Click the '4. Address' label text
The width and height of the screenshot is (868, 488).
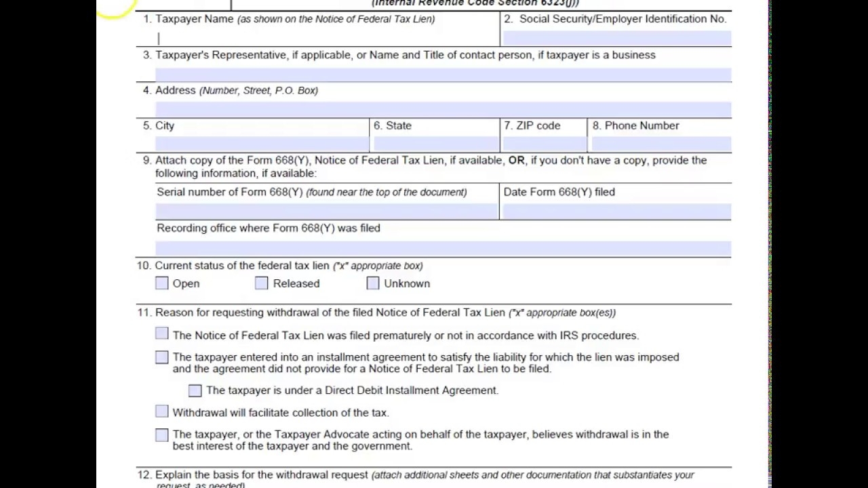click(170, 90)
